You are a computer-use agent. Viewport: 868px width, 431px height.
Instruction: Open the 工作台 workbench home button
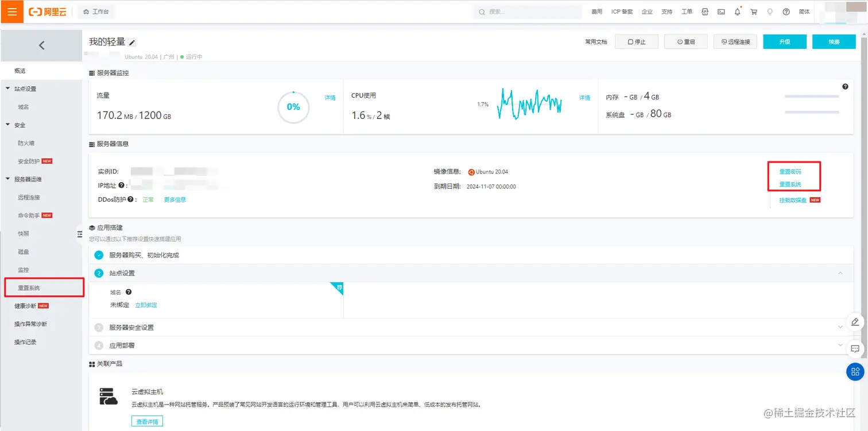pyautogui.click(x=96, y=11)
